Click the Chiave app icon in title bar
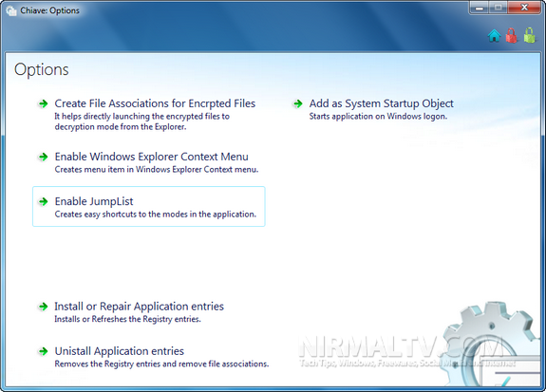 coord(11,10)
